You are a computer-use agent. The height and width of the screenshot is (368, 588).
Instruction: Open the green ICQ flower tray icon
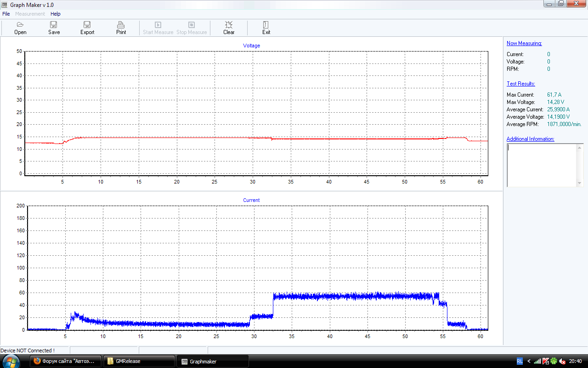pos(554,362)
